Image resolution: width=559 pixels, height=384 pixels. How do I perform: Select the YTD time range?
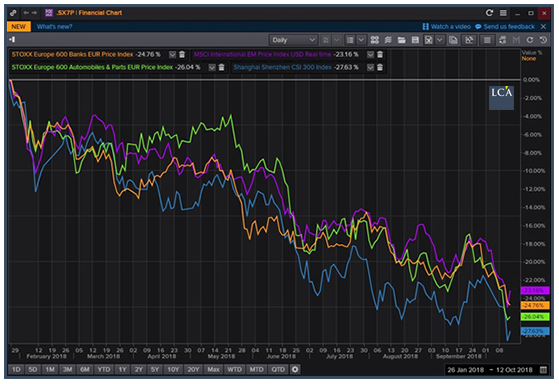point(104,369)
